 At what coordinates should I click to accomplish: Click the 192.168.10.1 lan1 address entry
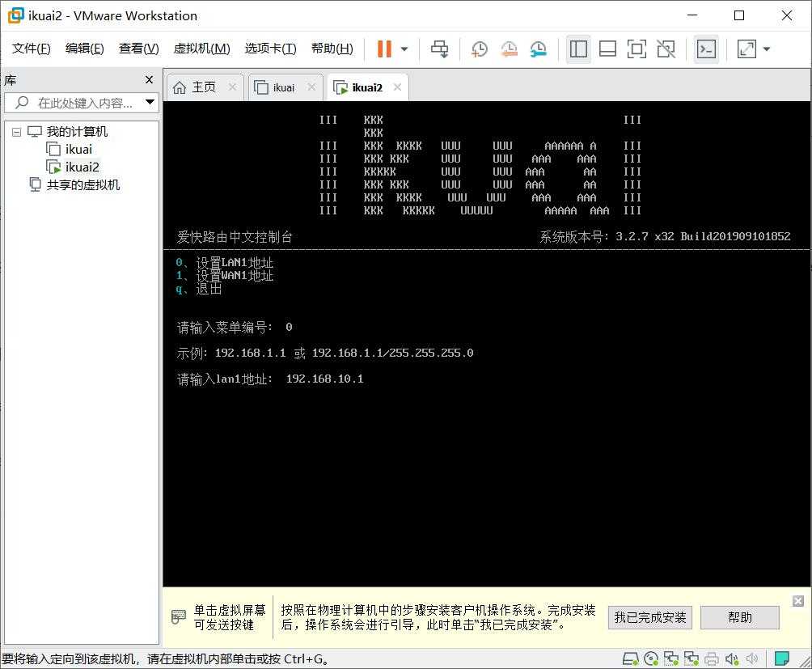324,379
